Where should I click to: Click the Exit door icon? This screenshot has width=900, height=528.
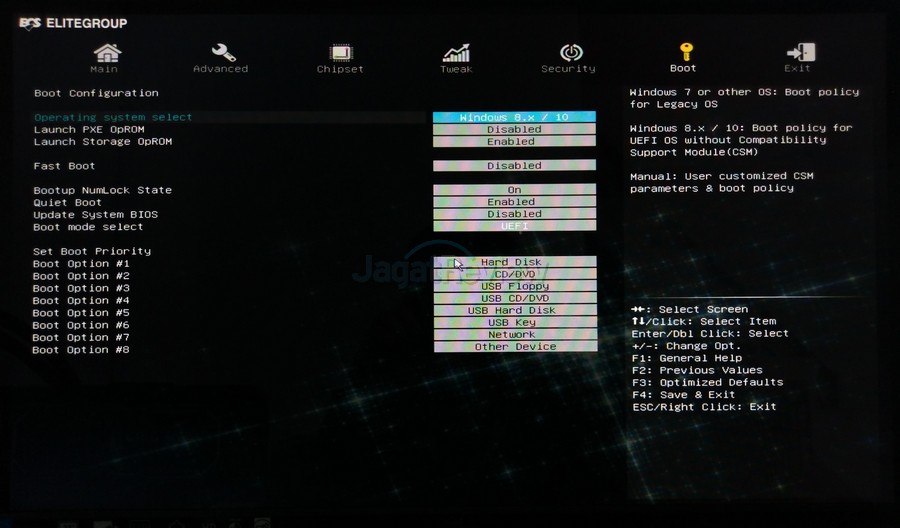pos(800,52)
